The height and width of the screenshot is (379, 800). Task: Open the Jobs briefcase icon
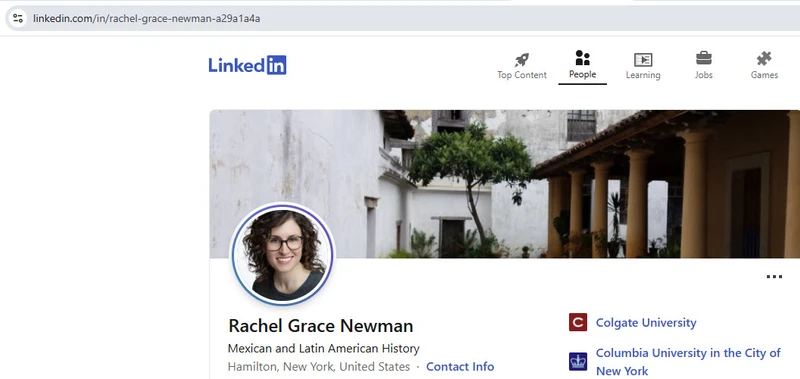tap(704, 58)
